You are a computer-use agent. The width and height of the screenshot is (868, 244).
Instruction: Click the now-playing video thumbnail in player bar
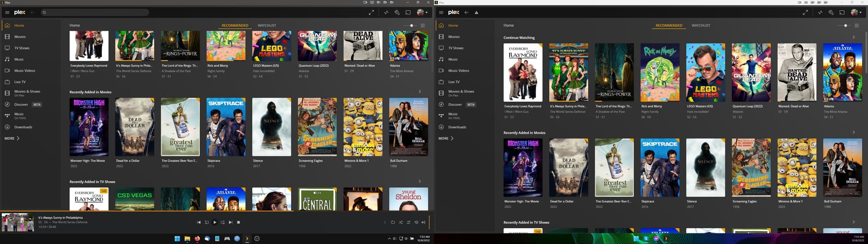[x=17, y=222]
